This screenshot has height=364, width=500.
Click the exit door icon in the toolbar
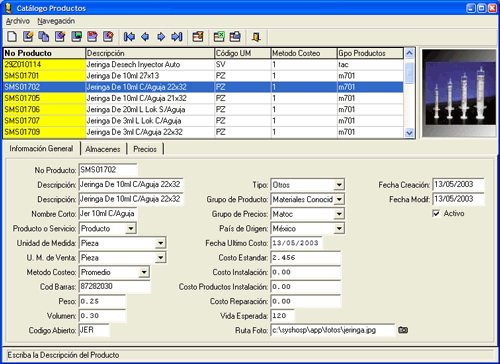pos(256,36)
